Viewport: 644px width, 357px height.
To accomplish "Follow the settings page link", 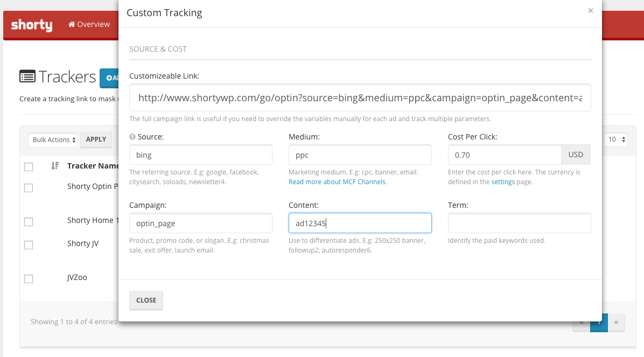I will pos(502,182).
